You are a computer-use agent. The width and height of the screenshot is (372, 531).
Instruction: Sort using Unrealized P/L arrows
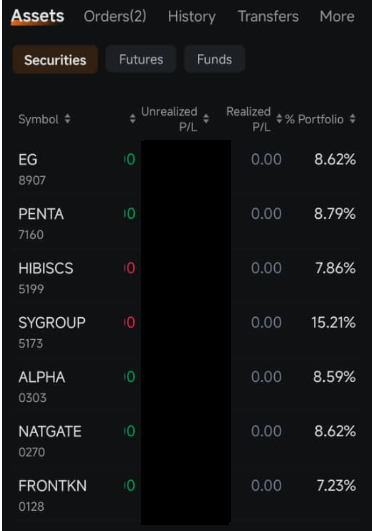206,119
